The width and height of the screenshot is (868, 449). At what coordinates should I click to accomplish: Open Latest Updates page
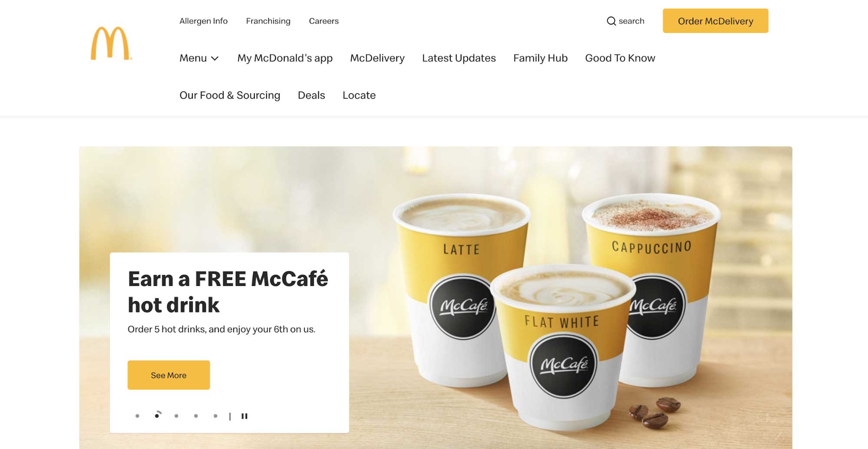[x=459, y=58]
